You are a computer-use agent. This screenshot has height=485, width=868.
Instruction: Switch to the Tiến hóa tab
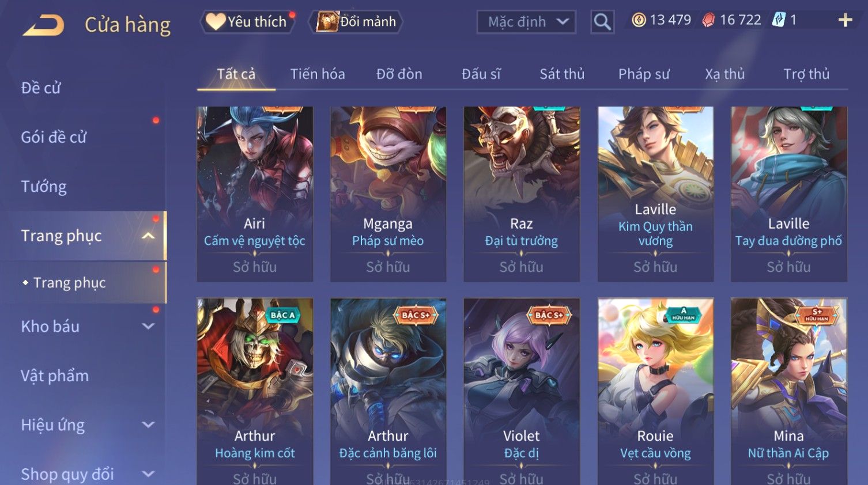pyautogui.click(x=318, y=74)
